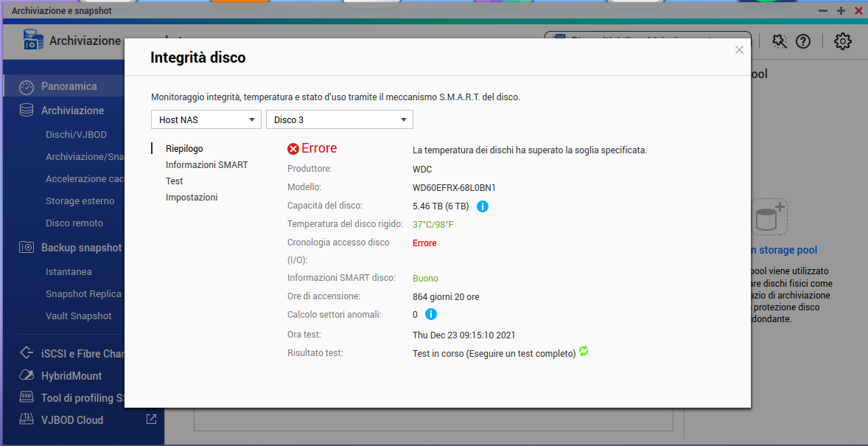Select Panoramica in the sidebar
Image resolution: width=868 pixels, height=446 pixels.
[69, 86]
